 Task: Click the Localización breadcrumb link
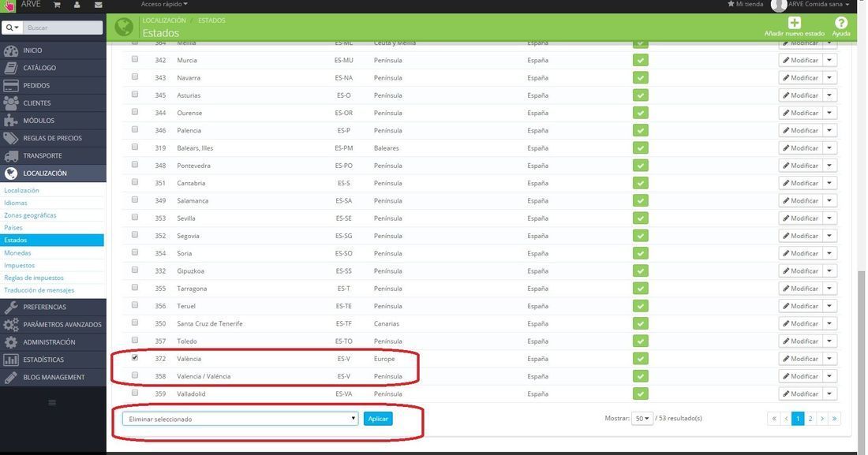pos(164,21)
